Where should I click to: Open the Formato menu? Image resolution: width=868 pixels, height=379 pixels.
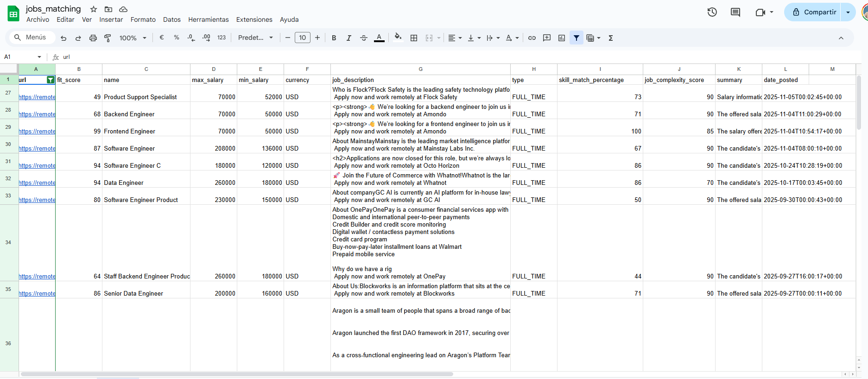(143, 19)
